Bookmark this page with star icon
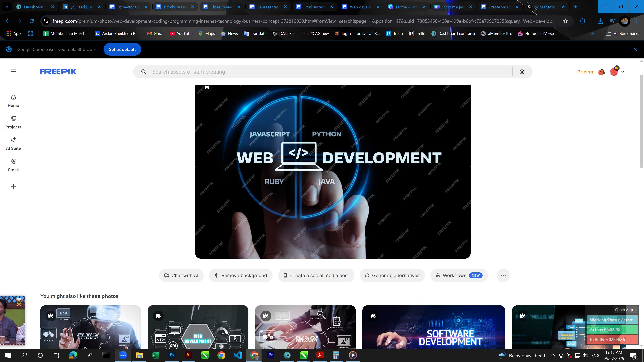Viewport: 644px width, 362px height. (566, 21)
